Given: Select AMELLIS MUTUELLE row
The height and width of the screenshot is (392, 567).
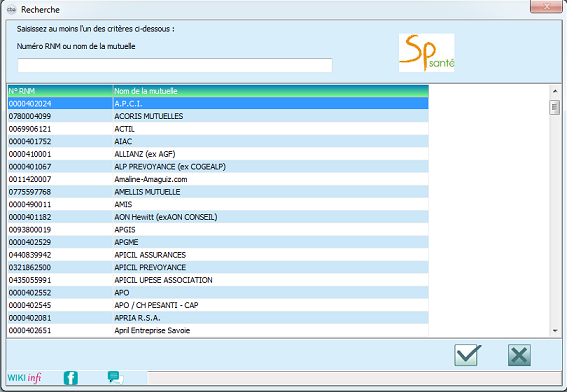Looking at the screenshot, I should point(218,192).
